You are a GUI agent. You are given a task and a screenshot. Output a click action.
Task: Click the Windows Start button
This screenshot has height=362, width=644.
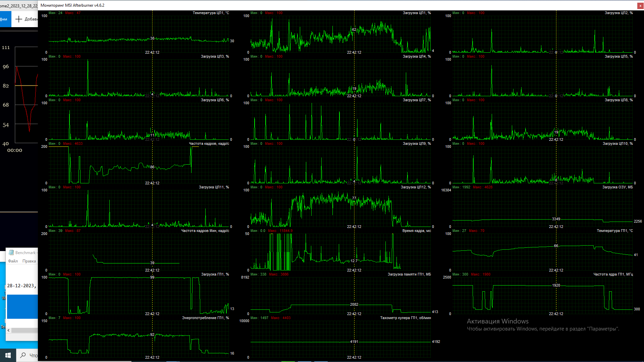click(x=8, y=355)
